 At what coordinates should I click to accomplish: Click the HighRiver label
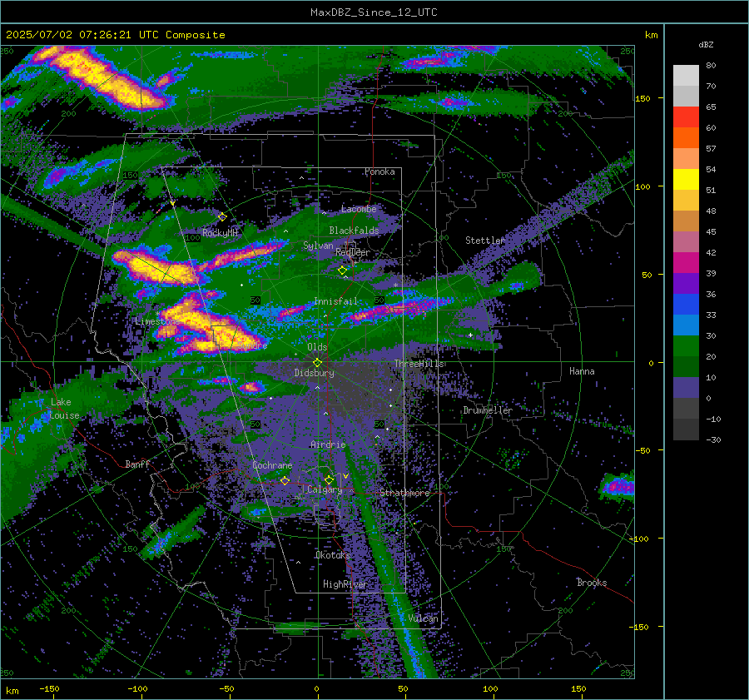tap(345, 584)
